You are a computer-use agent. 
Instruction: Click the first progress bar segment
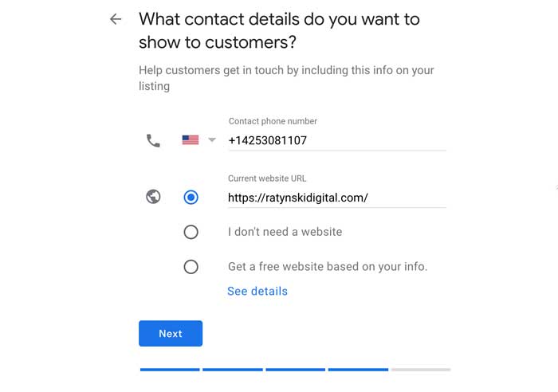click(170, 370)
